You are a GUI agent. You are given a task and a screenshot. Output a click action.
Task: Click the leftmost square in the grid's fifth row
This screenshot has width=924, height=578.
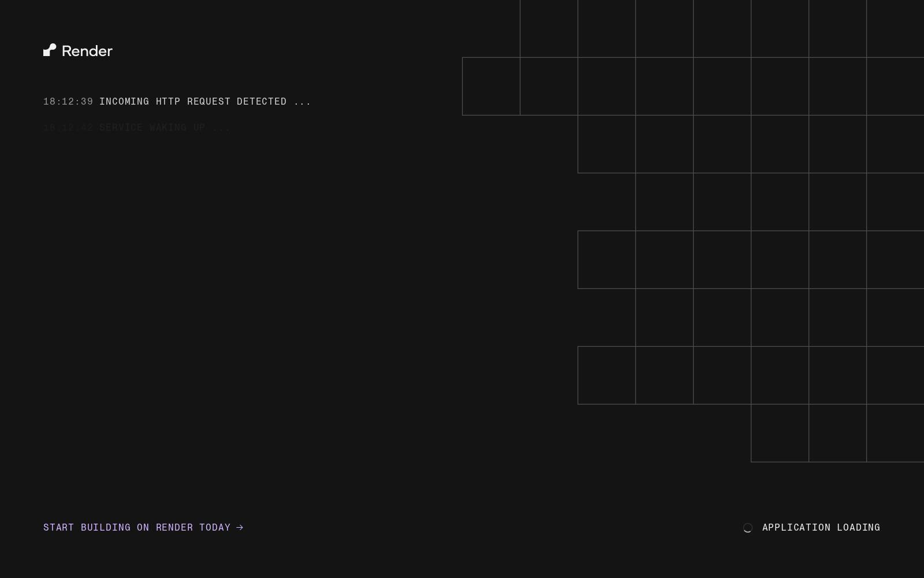(x=606, y=260)
